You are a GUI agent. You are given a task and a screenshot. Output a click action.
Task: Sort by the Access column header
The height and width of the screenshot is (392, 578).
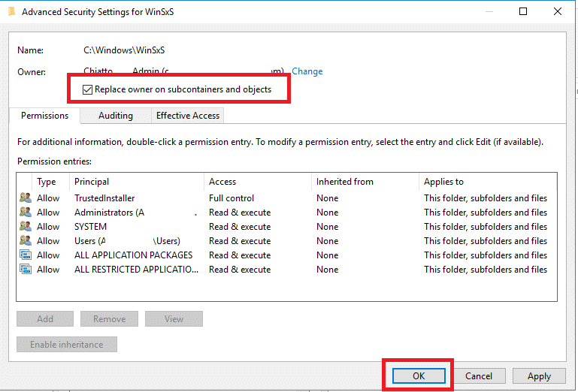tap(258, 182)
